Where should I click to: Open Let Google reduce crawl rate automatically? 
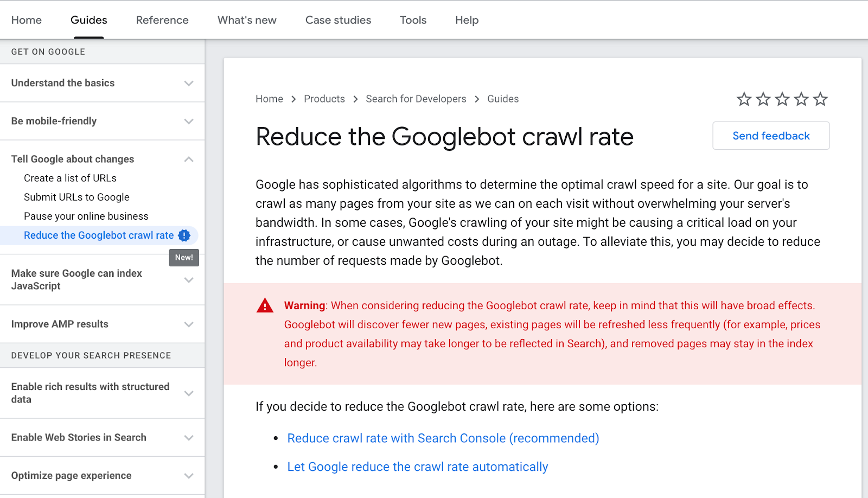(x=417, y=467)
